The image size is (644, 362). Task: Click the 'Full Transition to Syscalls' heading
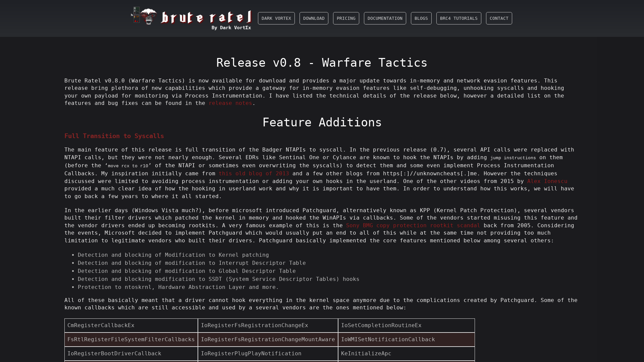114,136
